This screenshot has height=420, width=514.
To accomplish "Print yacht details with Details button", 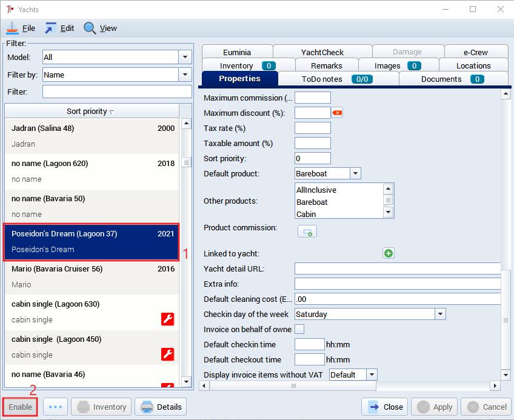I will pos(161,407).
